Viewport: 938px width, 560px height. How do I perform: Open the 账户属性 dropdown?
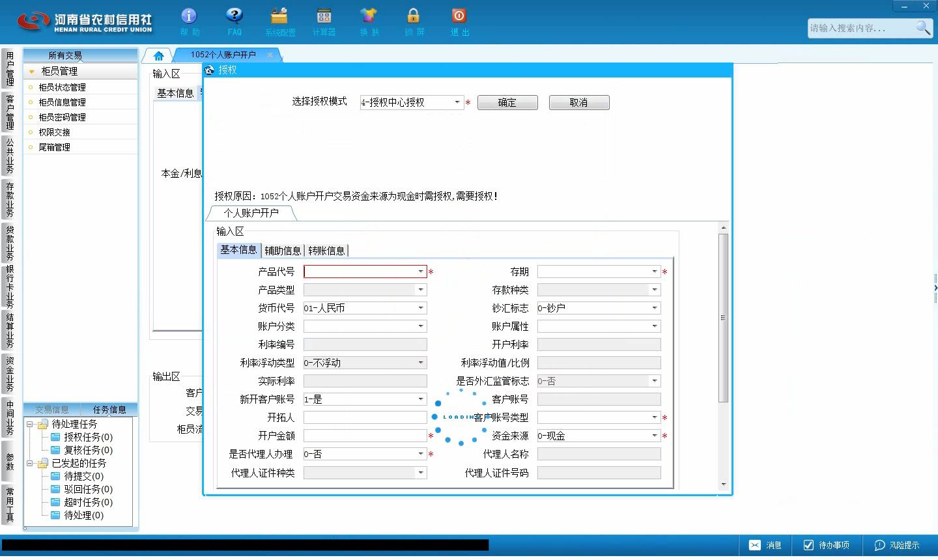655,326
